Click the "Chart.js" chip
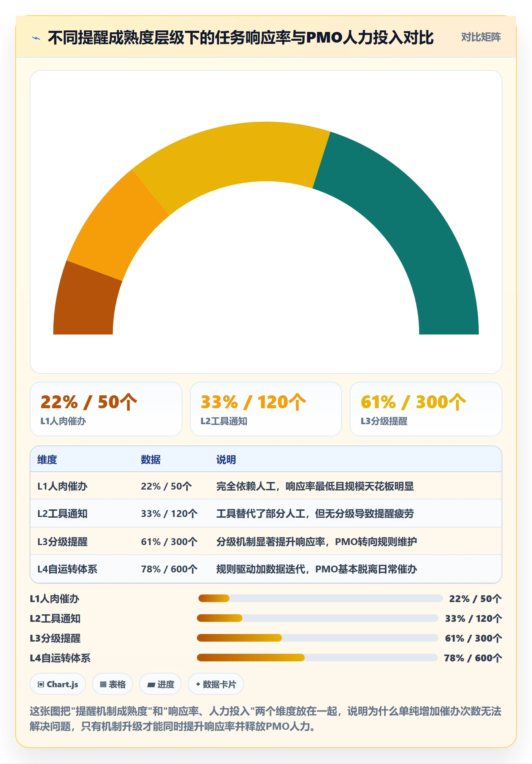Viewport: 532px width, 764px height. tap(58, 684)
